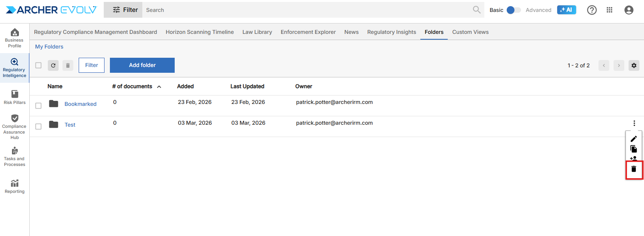Toggle the Basic/Advanced search switch
Viewport: 644px width, 236px height.
pyautogui.click(x=513, y=10)
